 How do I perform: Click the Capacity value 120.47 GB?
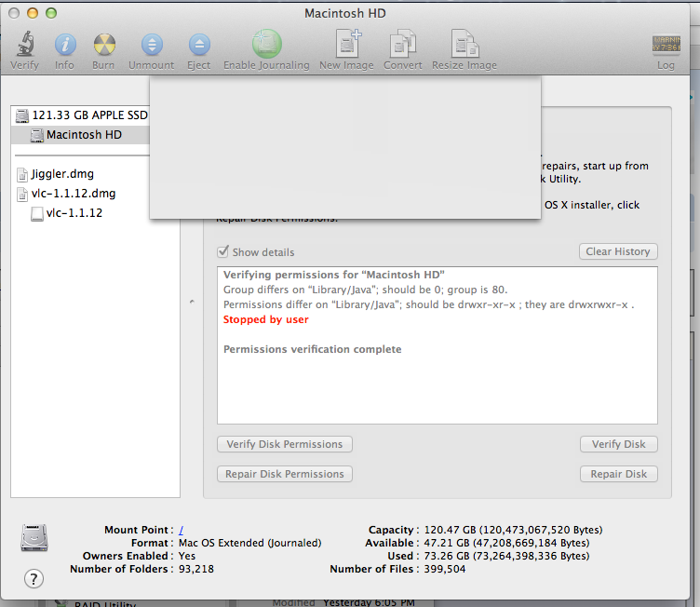tap(514, 530)
